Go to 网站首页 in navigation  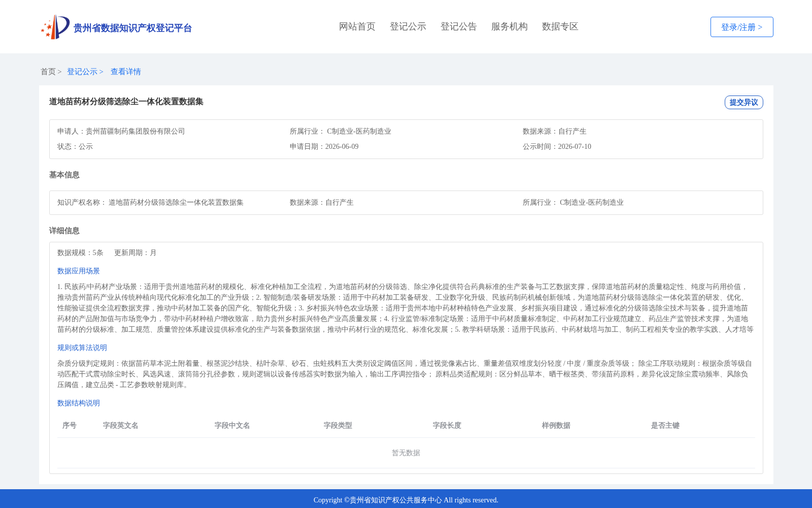tap(357, 26)
